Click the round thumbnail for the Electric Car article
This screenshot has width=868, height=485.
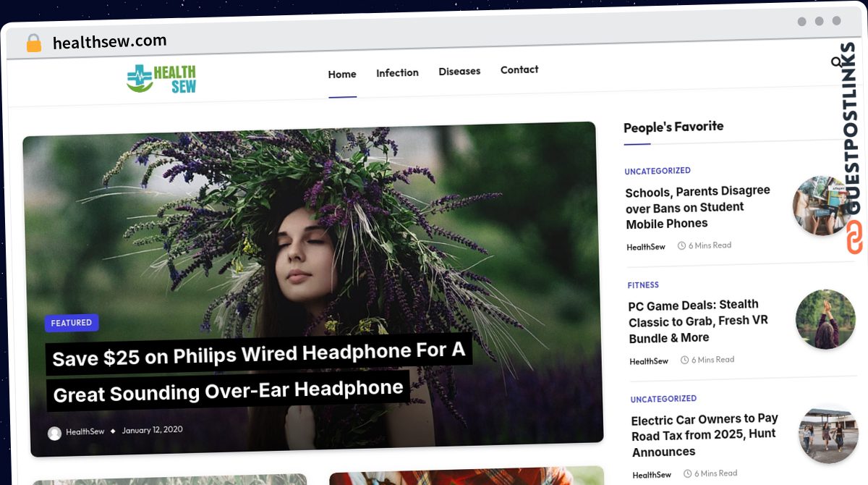click(x=828, y=434)
